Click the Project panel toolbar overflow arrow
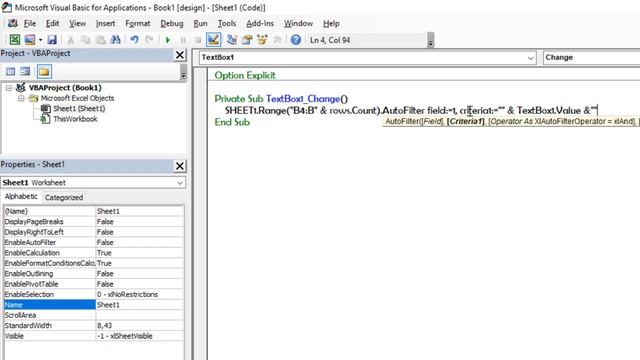Screen dimensions: 640x360 pos(183,72)
